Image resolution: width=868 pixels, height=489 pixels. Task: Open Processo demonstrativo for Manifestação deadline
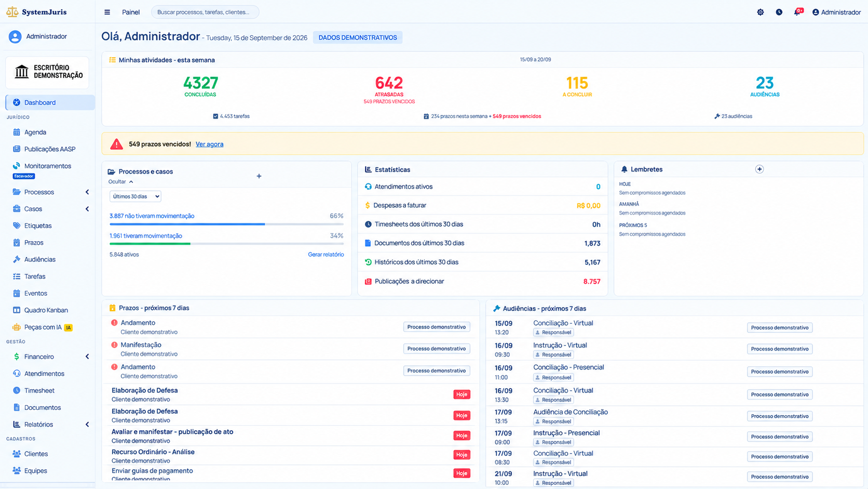[437, 349]
